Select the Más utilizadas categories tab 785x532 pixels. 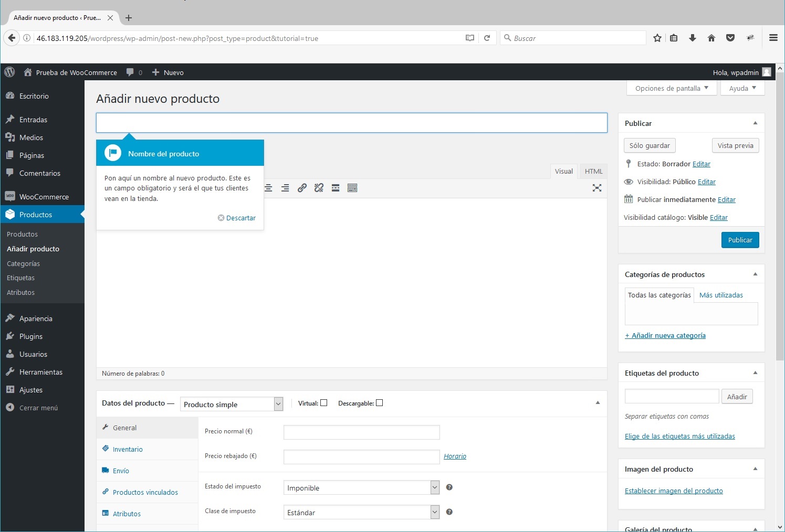(721, 295)
